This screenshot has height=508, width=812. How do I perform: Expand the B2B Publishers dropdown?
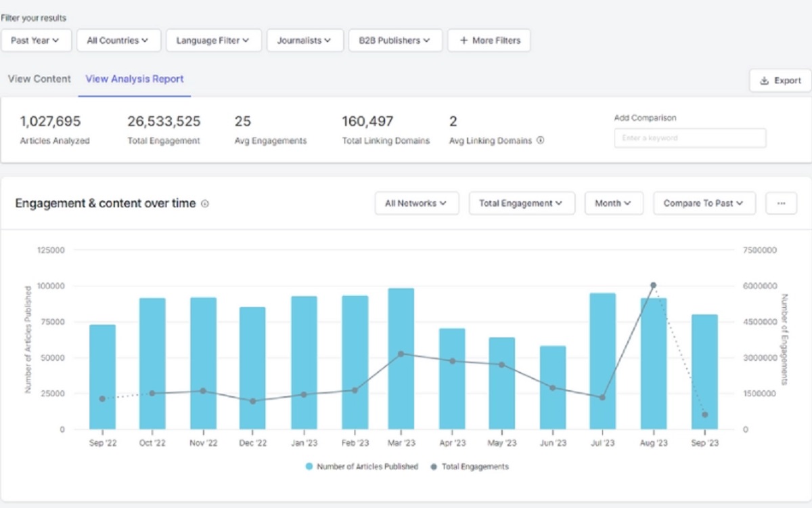(x=396, y=41)
